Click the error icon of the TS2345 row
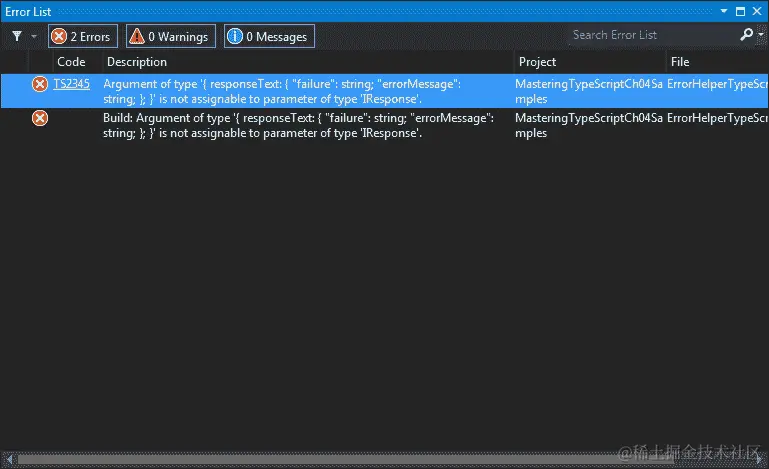 coord(40,84)
